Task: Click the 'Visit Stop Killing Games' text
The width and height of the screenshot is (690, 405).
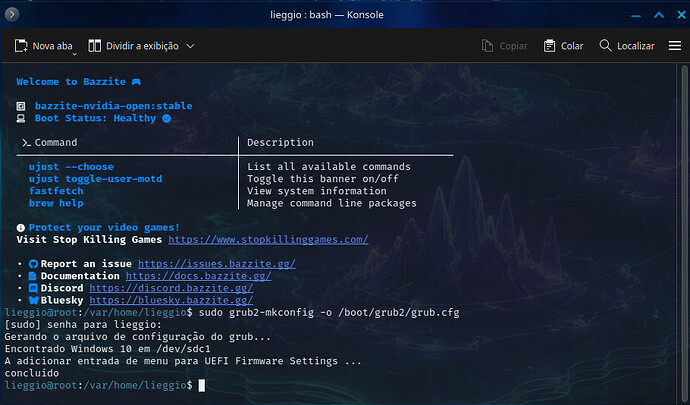Action: click(x=89, y=239)
